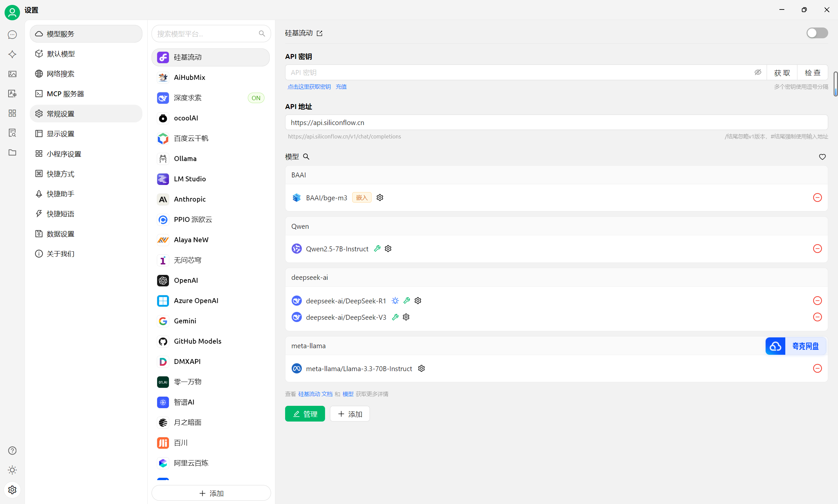
Task: Click the model search magnifier icon
Action: click(306, 156)
